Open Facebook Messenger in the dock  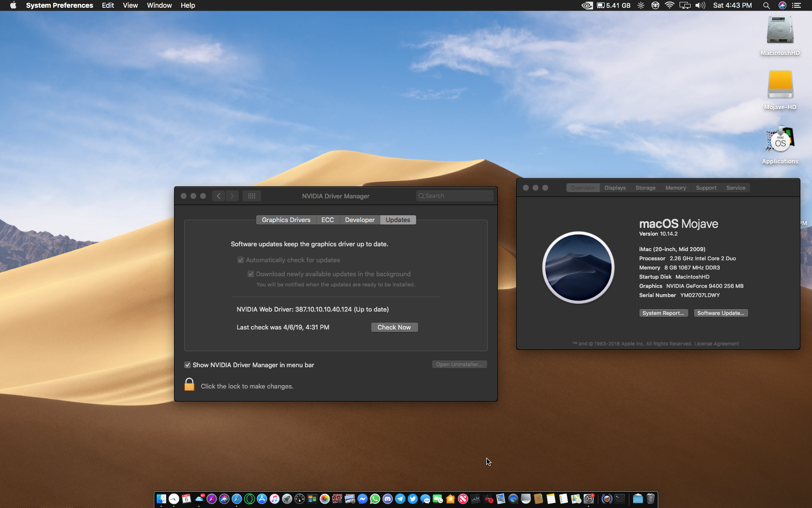[362, 499]
